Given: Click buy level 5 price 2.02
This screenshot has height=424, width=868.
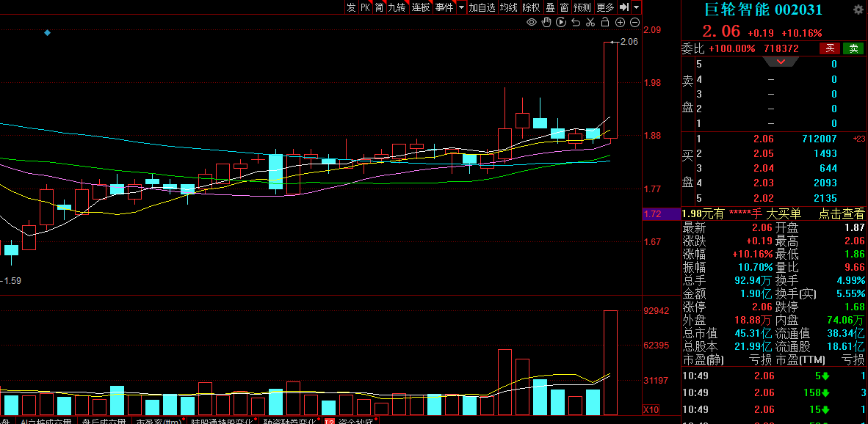Looking at the screenshot, I should [764, 199].
